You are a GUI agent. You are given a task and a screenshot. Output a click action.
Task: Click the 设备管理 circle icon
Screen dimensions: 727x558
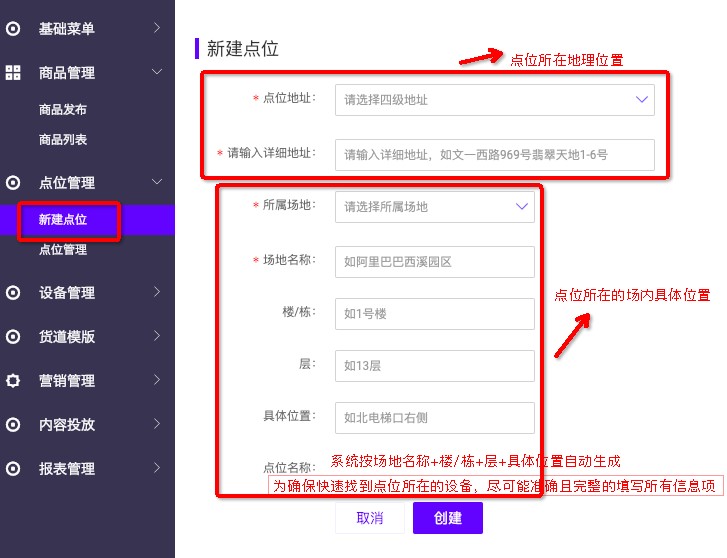click(13, 293)
